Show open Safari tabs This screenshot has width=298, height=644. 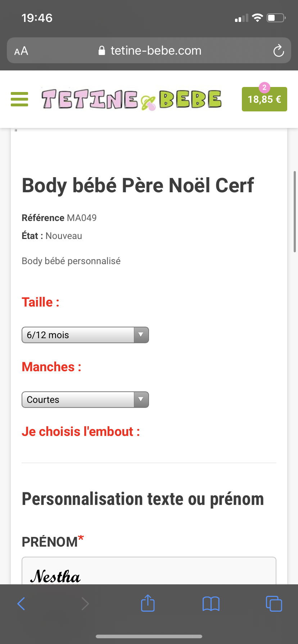click(274, 604)
